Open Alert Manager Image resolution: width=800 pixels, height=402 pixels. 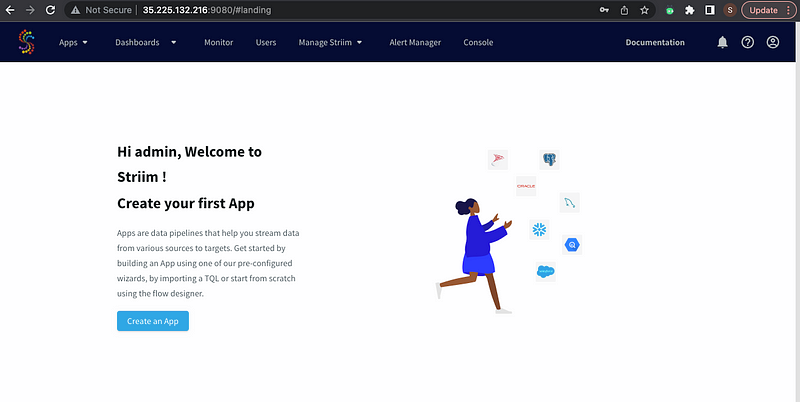415,42
